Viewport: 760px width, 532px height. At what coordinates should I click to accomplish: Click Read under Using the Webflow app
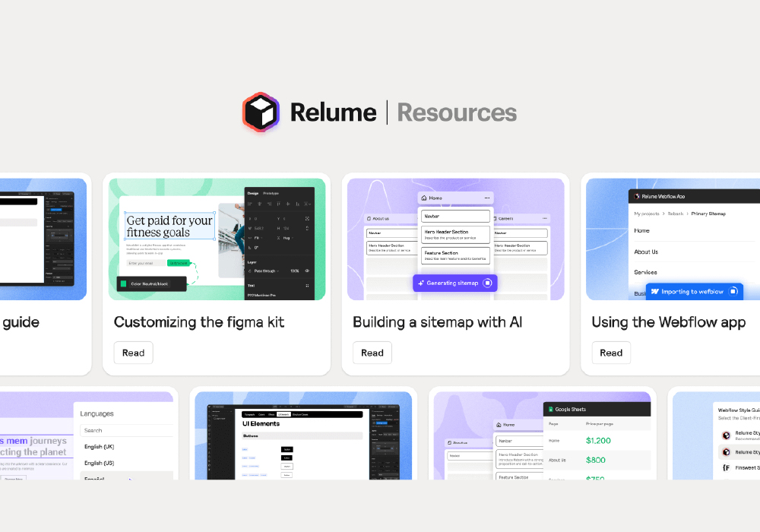click(611, 353)
